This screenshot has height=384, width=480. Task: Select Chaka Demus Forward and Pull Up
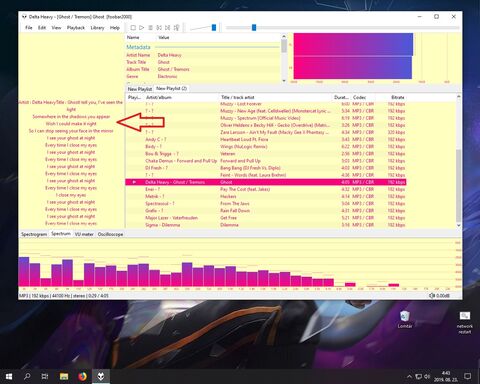click(x=266, y=161)
